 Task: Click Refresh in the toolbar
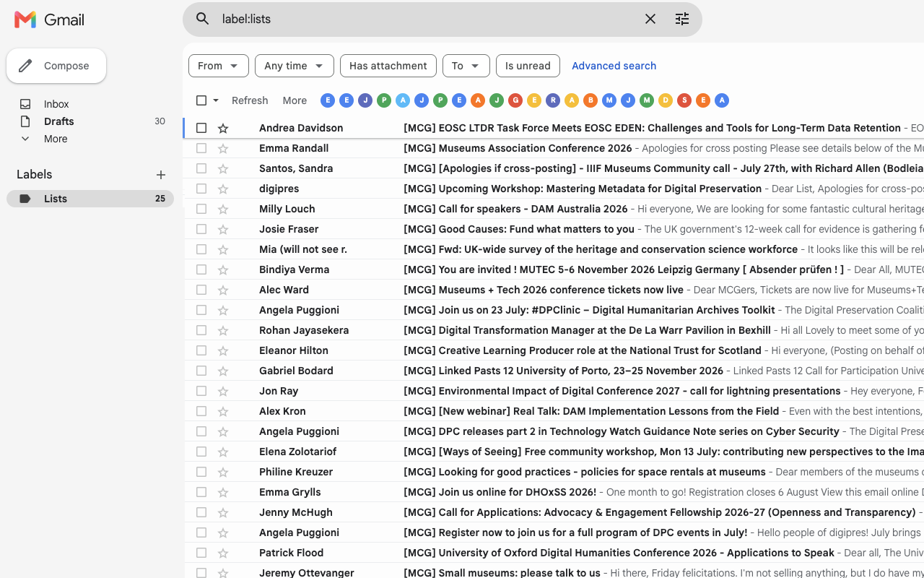click(250, 100)
